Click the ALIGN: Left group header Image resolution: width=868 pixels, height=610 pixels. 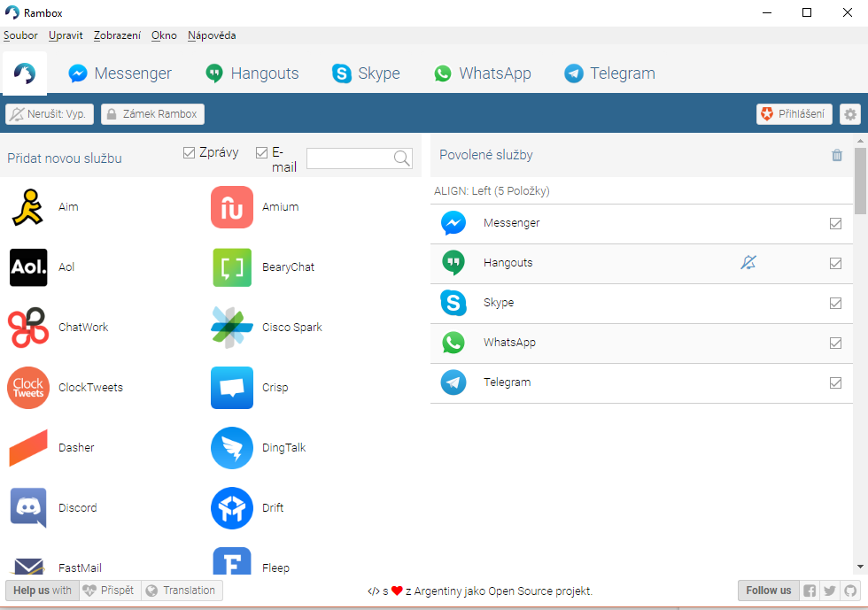coord(641,191)
